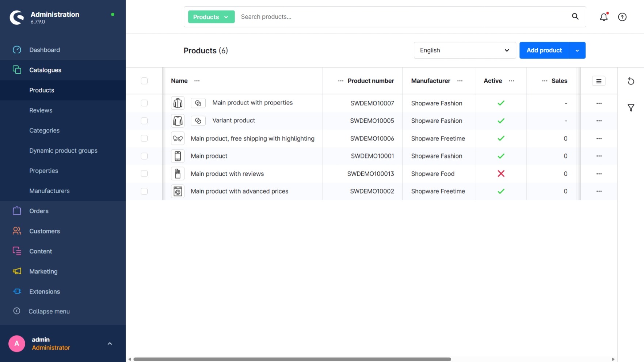This screenshot has height=362, width=644.
Task: Click the search magnifier icon
Action: [x=575, y=16]
